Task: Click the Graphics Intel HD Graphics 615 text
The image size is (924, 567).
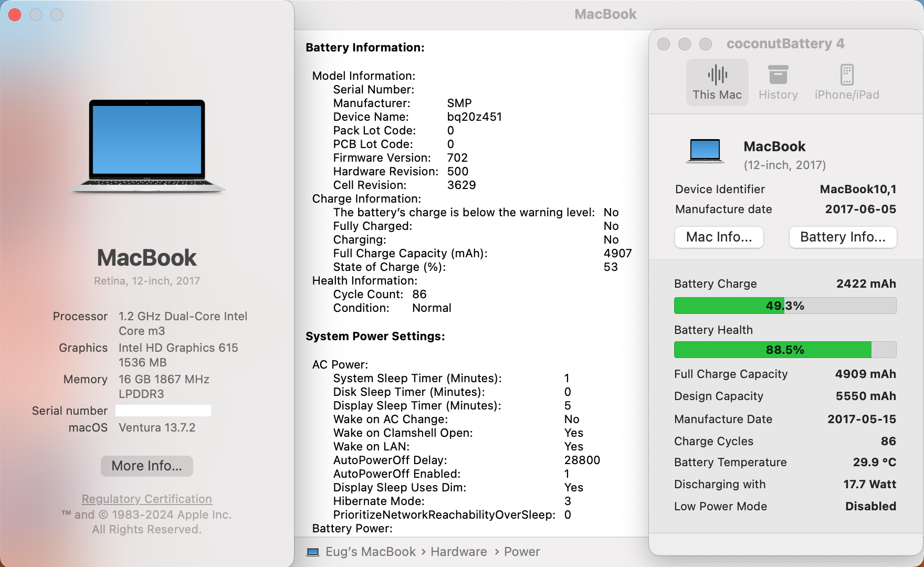Action: coord(178,355)
